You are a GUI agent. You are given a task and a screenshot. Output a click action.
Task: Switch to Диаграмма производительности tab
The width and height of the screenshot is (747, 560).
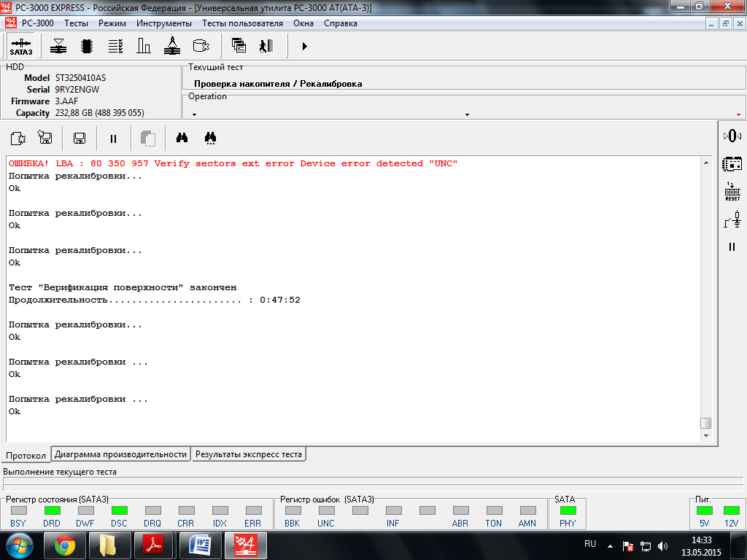120,454
